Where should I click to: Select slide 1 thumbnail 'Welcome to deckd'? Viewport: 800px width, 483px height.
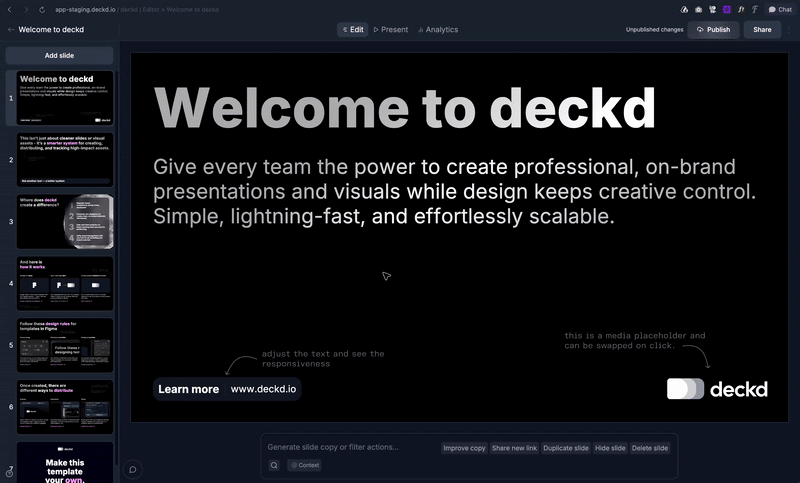click(x=65, y=98)
